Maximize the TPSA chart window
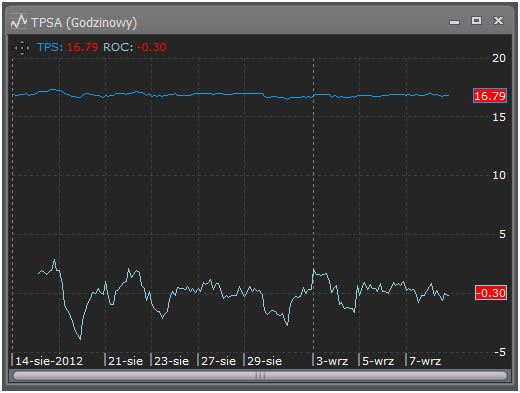Image resolution: width=520 pixels, height=393 pixels. click(476, 21)
